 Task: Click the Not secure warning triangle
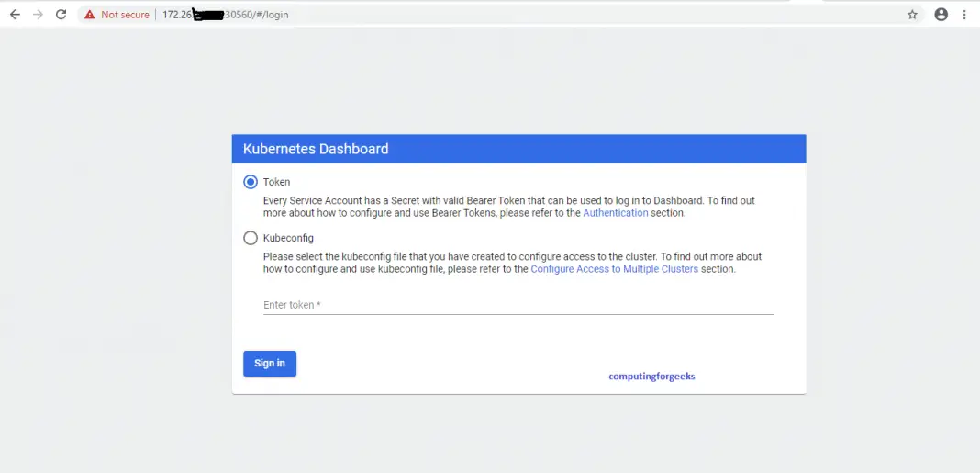[89, 15]
